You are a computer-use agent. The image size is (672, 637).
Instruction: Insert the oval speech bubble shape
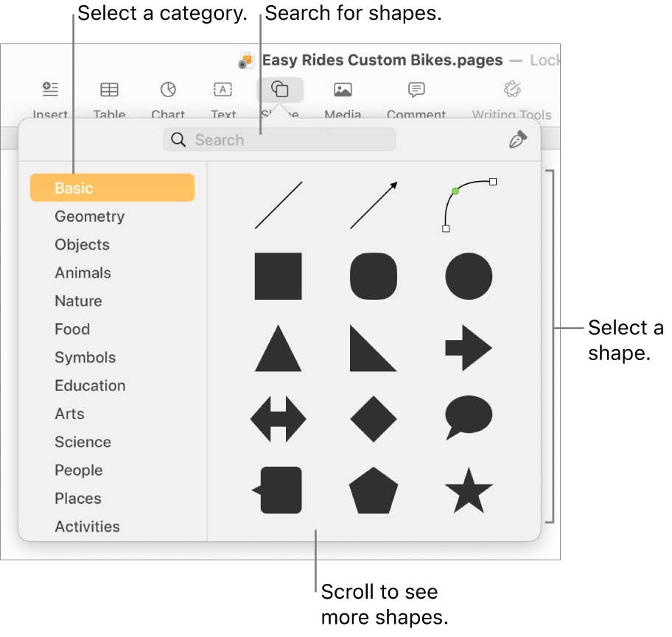469,418
